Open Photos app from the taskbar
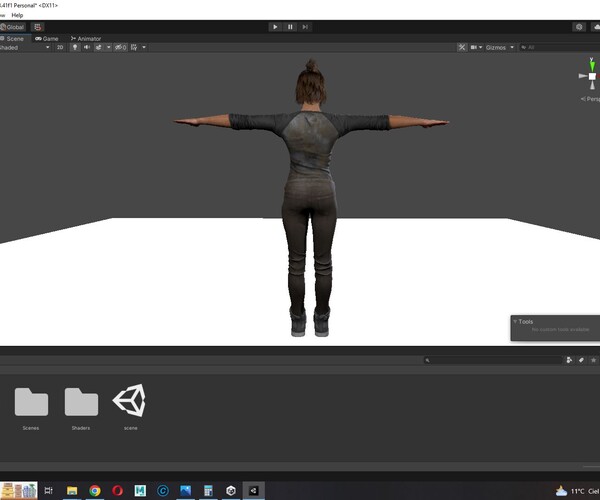 pos(185,490)
